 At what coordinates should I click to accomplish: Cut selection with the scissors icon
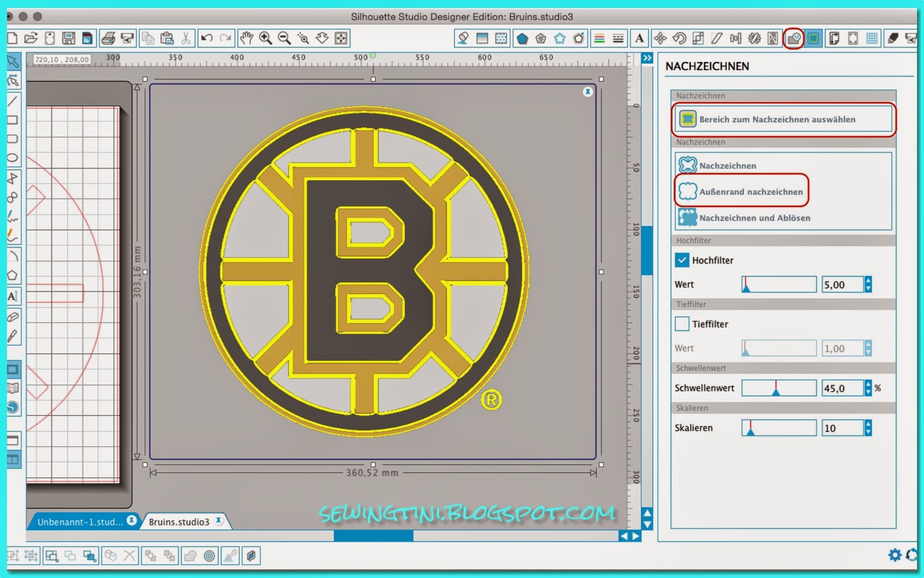(x=186, y=38)
